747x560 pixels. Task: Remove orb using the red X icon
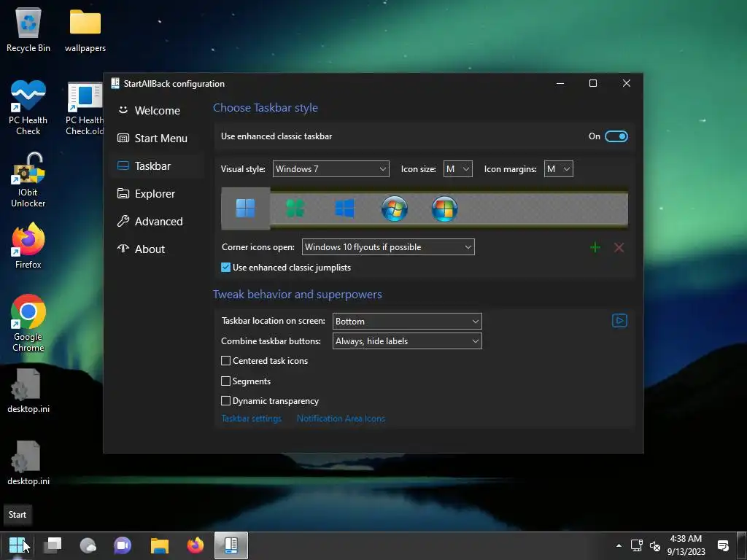point(619,247)
